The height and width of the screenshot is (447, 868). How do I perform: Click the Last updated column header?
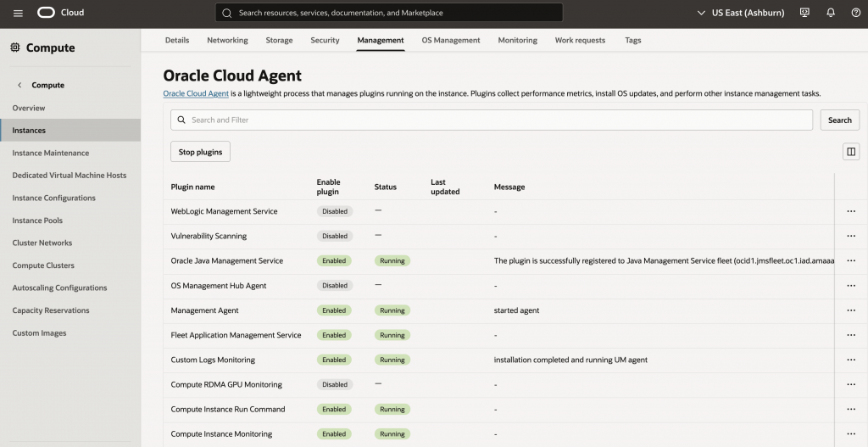pos(445,187)
